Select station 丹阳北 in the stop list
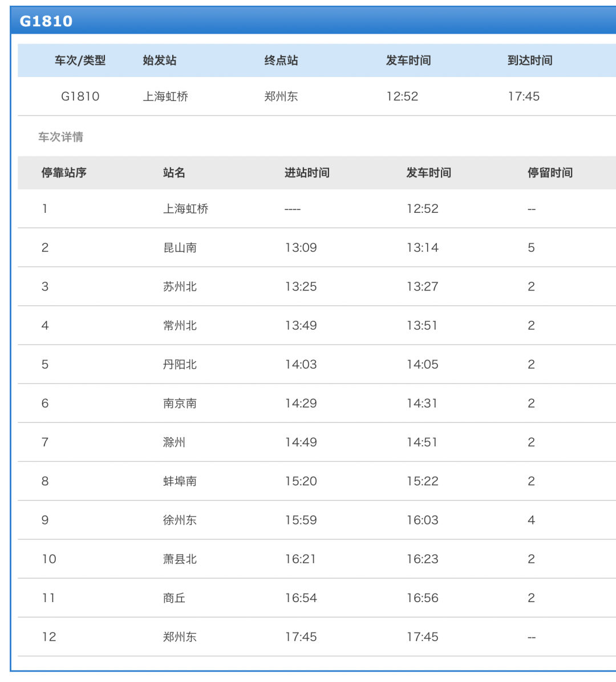616x682 pixels. [180, 365]
